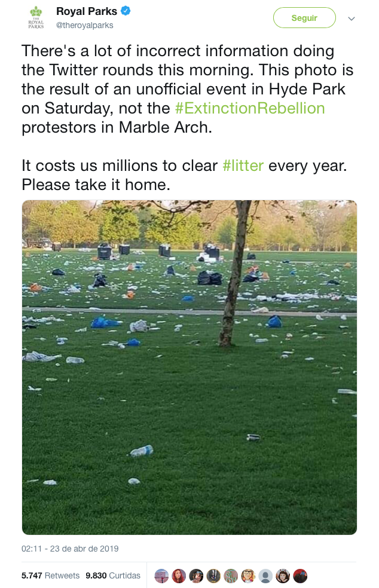The image size is (379, 588).
Task: Click the blue verified badge
Action: (x=126, y=11)
